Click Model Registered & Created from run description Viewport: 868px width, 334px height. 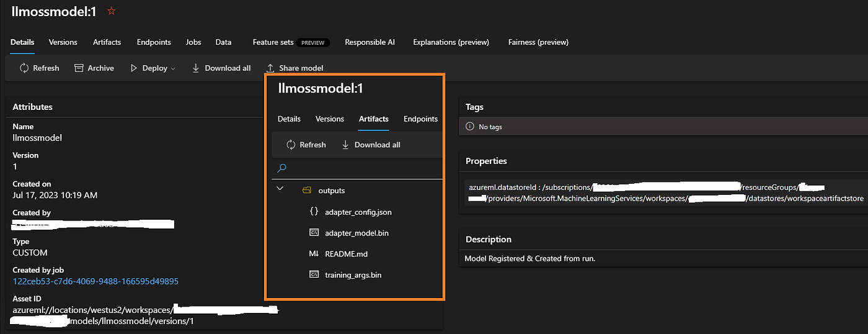tap(530, 258)
